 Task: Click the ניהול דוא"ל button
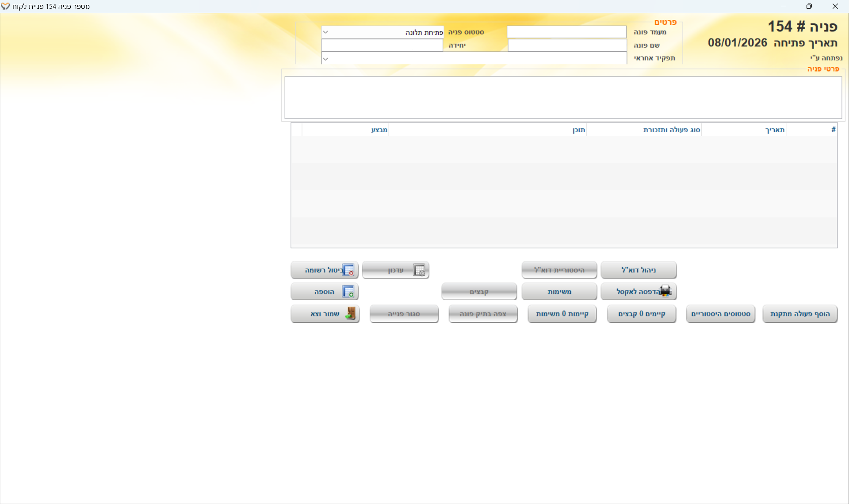pyautogui.click(x=638, y=270)
